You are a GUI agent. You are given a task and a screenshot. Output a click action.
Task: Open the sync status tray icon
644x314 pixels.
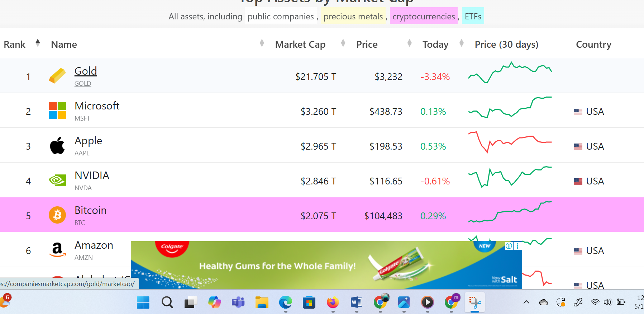pos(561,303)
